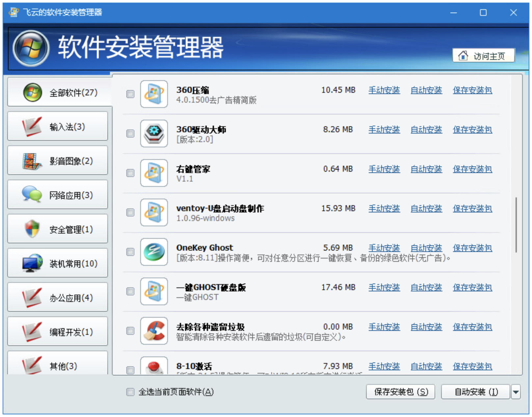
Task: Show the 编程开发(1) category
Action: click(x=58, y=332)
